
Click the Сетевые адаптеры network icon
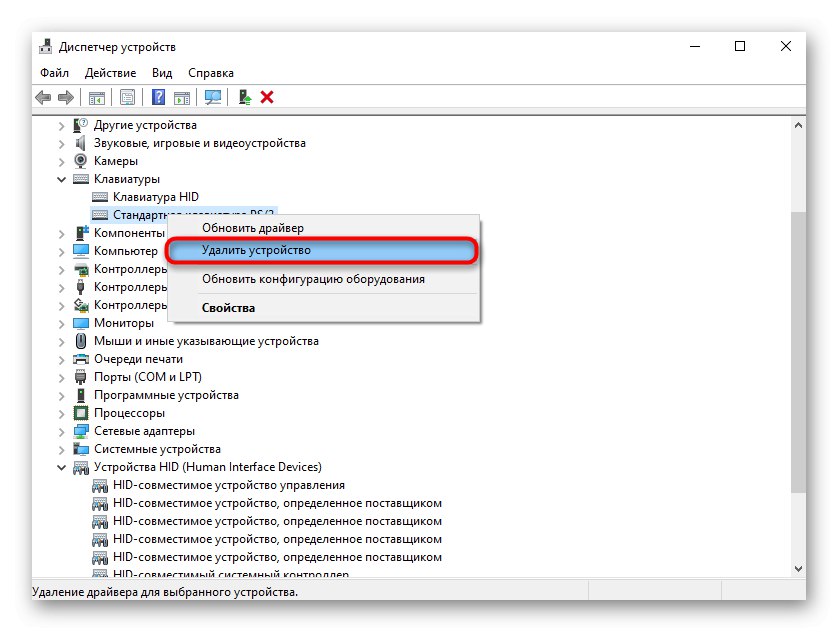[x=81, y=431]
